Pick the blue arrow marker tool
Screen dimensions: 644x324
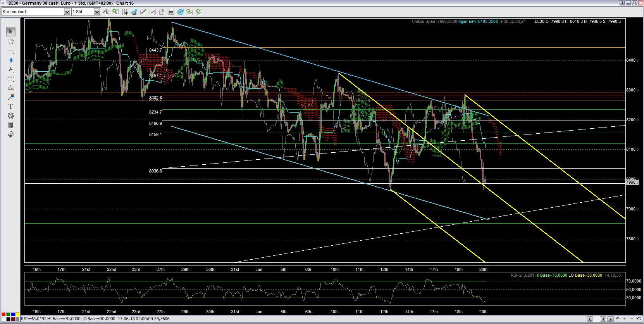point(11,60)
